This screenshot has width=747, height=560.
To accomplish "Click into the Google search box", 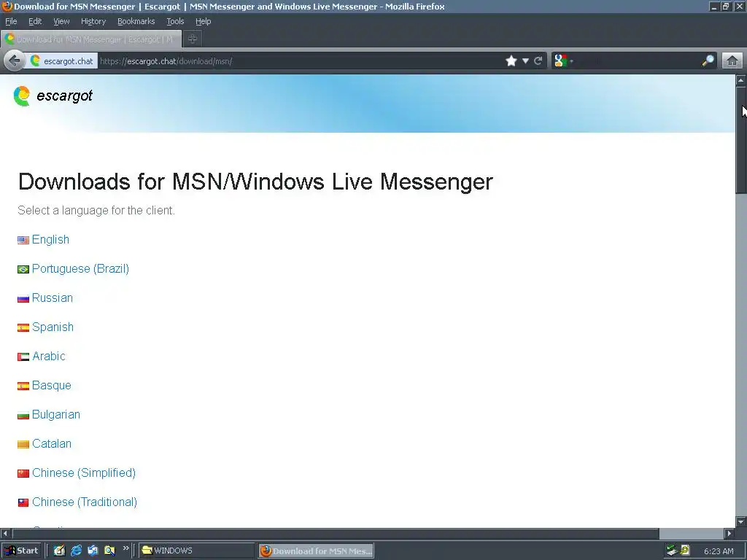I will pyautogui.click(x=638, y=61).
